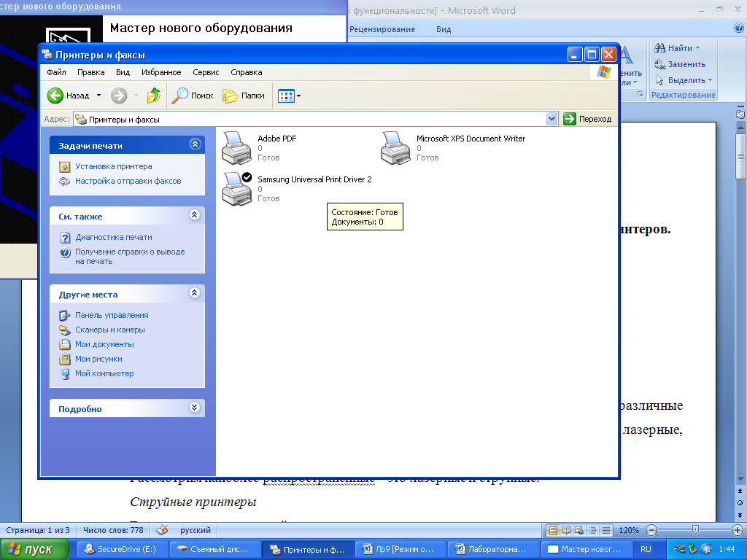Expand the Подробно panel
The image size is (747, 560).
coord(194,407)
